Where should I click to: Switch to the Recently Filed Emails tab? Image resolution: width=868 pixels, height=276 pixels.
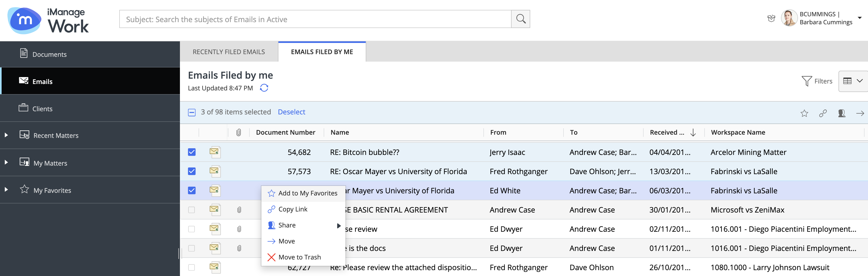[228, 52]
